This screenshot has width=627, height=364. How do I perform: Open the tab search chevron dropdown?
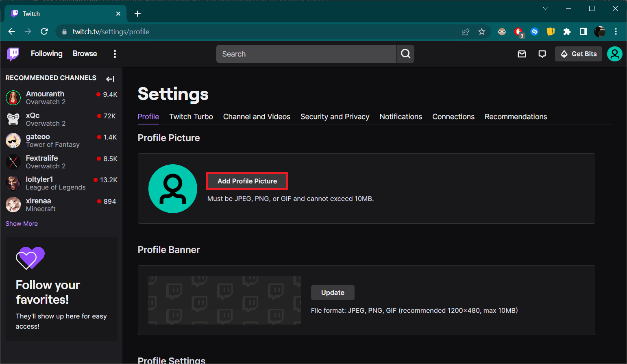(546, 9)
